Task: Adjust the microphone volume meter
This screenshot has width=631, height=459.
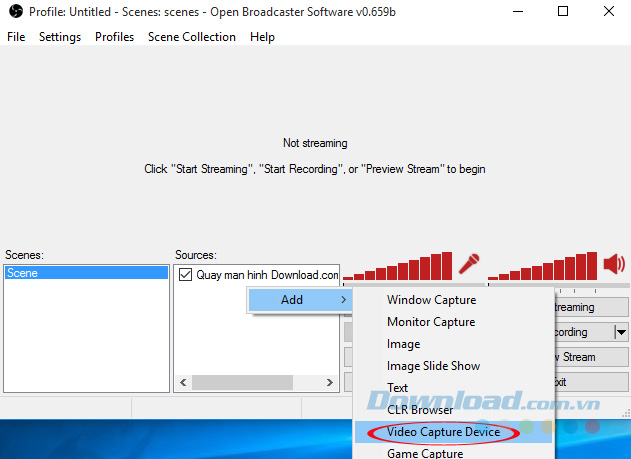Action: click(398, 266)
